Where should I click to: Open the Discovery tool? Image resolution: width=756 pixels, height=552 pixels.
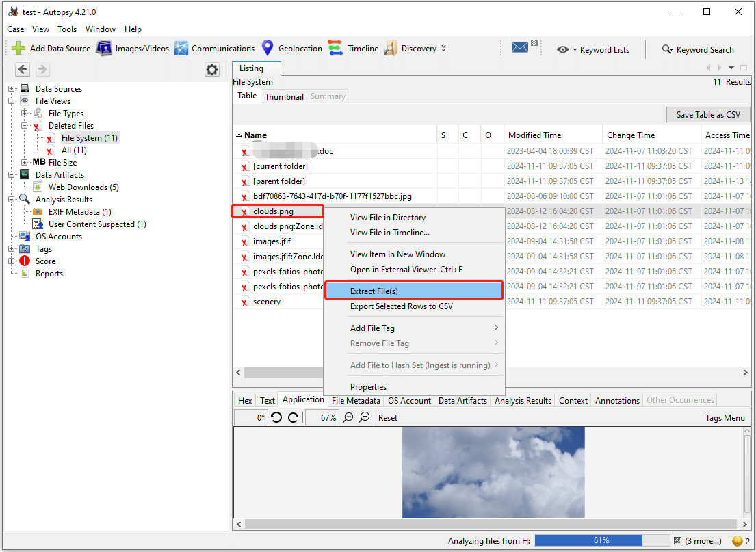coord(410,48)
